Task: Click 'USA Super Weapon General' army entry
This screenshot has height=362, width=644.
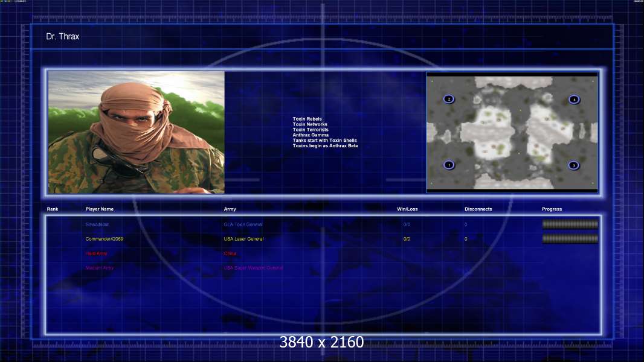Action: (x=253, y=268)
